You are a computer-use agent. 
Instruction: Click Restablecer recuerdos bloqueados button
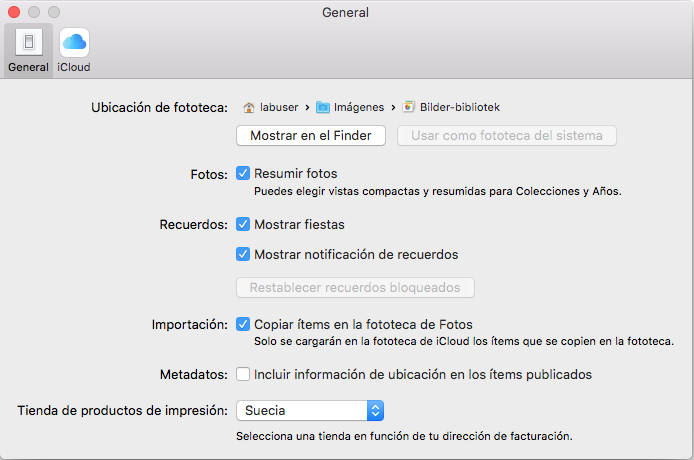[x=355, y=288]
